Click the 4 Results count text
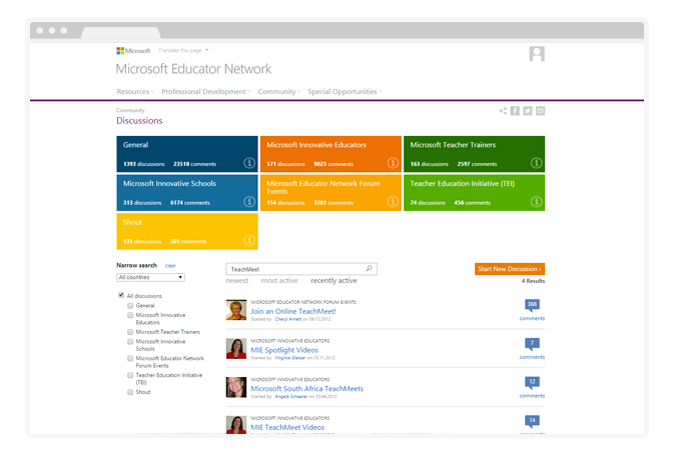Image resolution: width=674 pixels, height=455 pixels. click(x=533, y=281)
